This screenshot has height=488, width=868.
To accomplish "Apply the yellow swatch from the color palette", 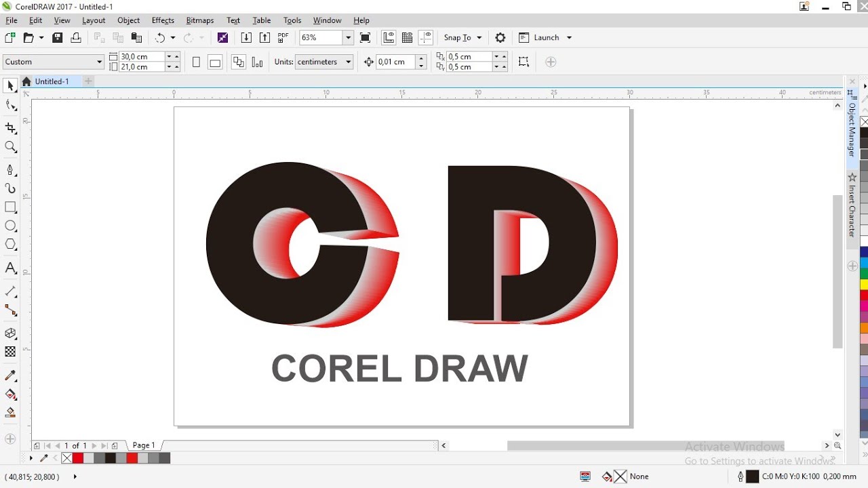I will point(864,285).
